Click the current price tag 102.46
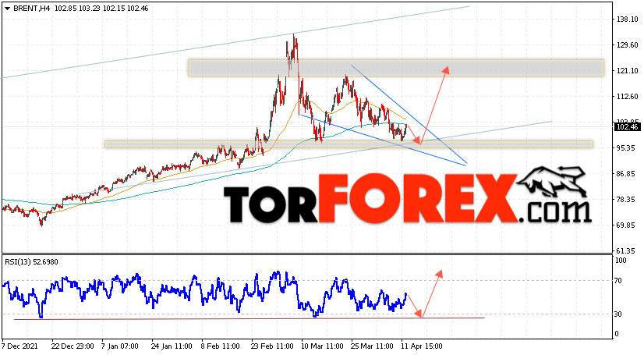644x355 pixels. 627,127
